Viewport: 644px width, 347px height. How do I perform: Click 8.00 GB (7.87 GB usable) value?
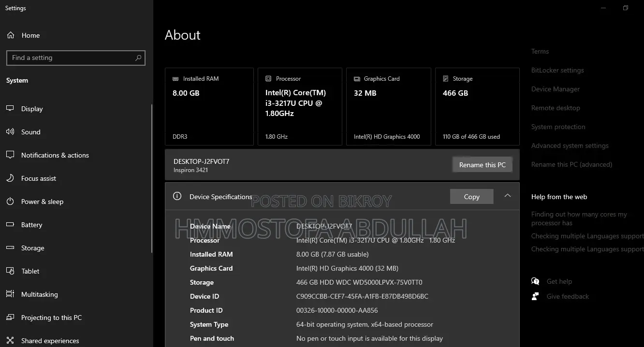coord(332,254)
